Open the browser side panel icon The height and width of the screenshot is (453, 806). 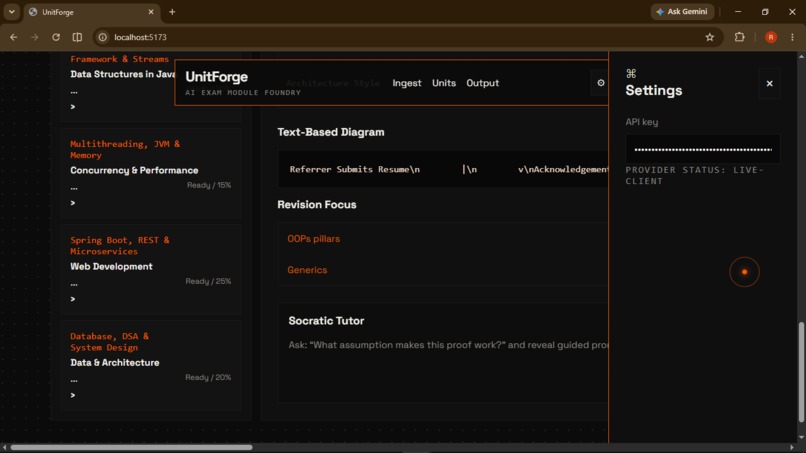77,37
